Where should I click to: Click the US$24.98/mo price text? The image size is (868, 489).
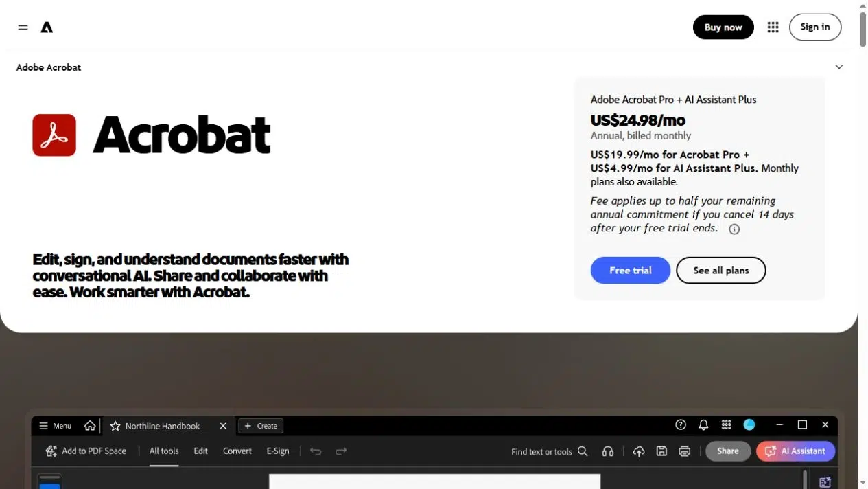coord(638,121)
